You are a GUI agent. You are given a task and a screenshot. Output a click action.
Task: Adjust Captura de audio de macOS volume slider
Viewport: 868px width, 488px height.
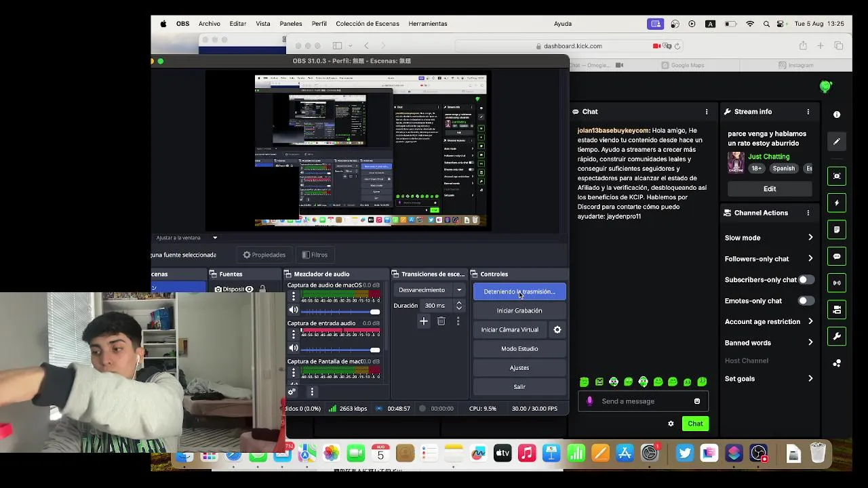[340, 311]
